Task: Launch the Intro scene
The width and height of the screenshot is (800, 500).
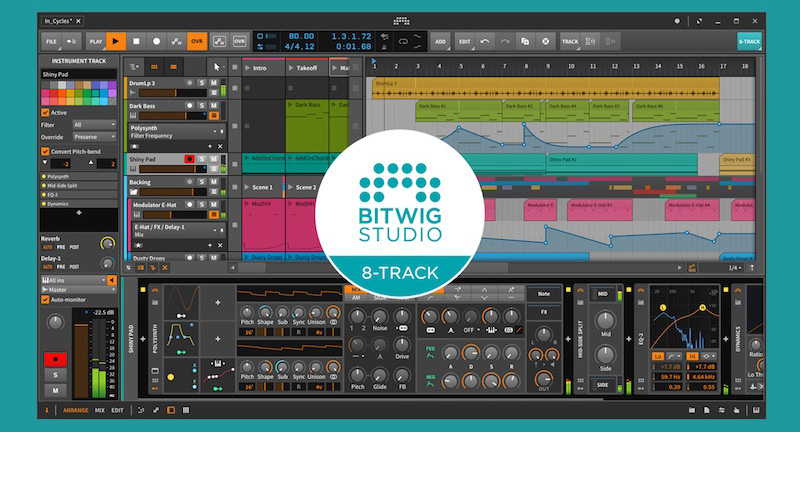Action: point(247,68)
